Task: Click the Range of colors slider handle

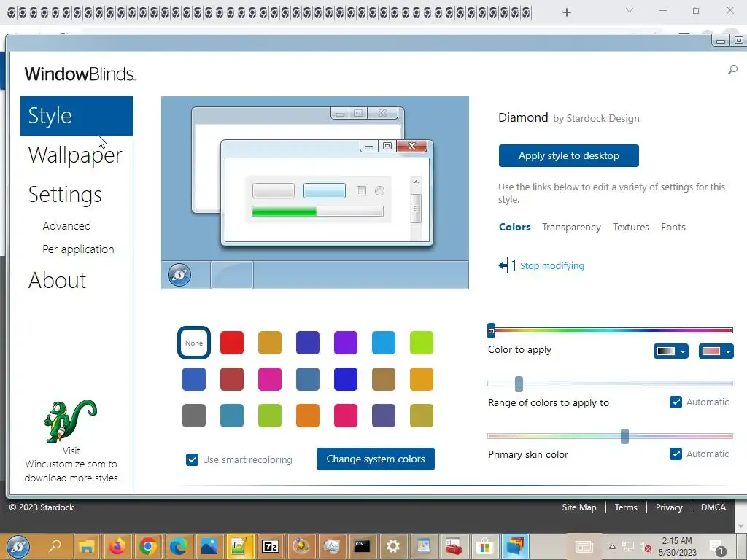Action: point(519,384)
